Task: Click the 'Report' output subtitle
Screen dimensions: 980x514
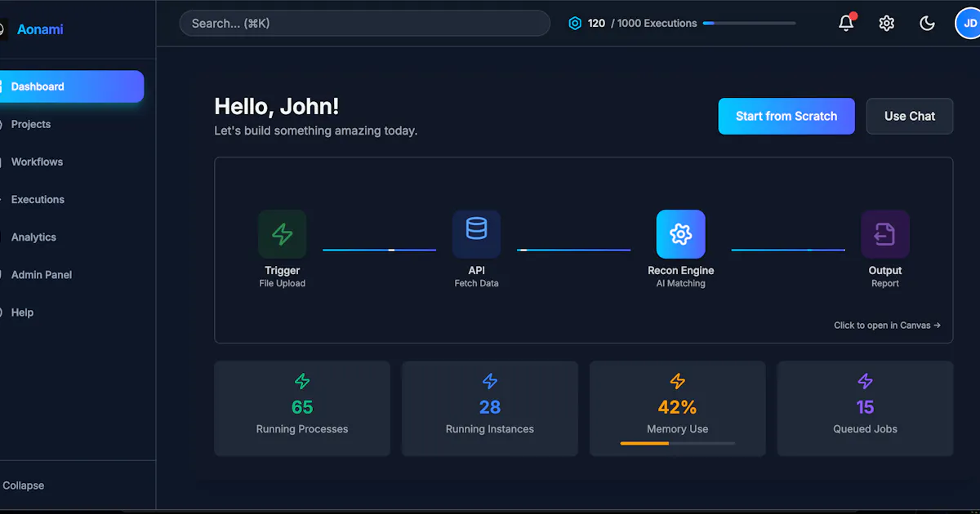Action: (885, 283)
